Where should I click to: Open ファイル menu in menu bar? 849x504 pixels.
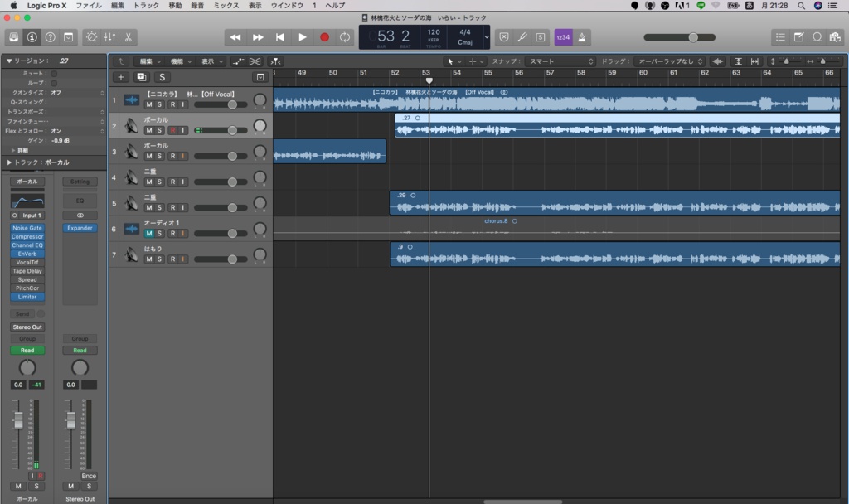point(89,6)
